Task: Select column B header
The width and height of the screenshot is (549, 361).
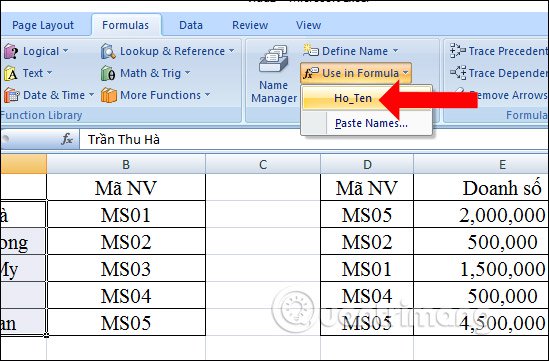Action: point(126,164)
